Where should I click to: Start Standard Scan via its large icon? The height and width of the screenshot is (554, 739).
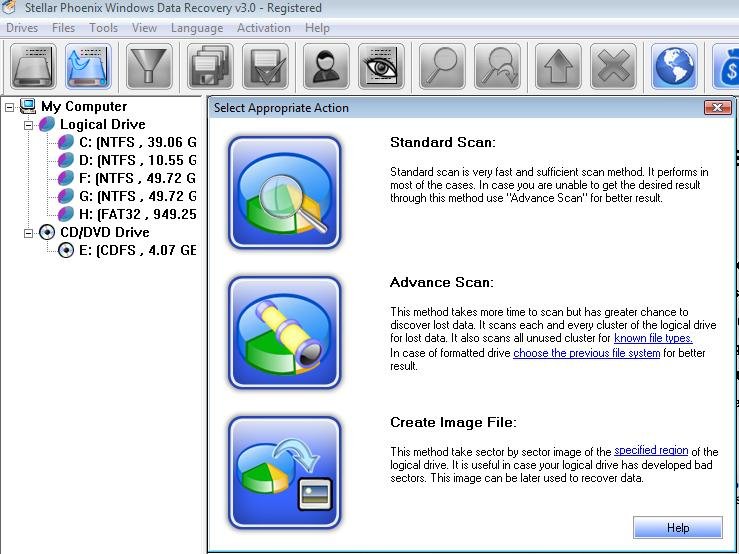click(285, 192)
